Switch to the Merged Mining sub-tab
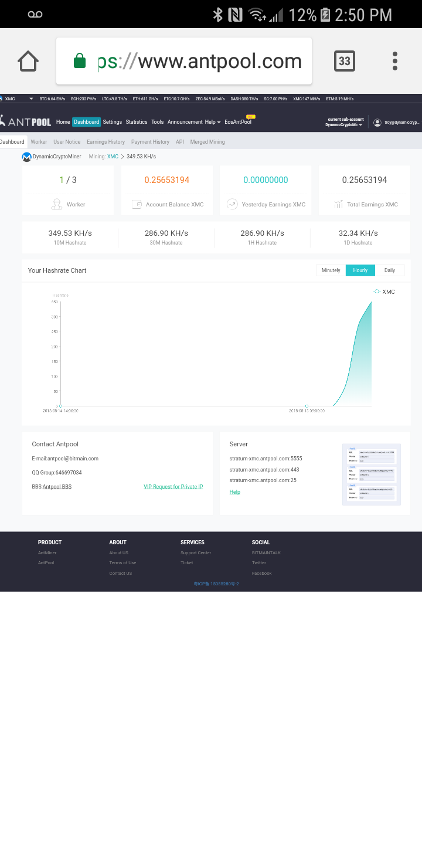The image size is (422, 868). [207, 142]
